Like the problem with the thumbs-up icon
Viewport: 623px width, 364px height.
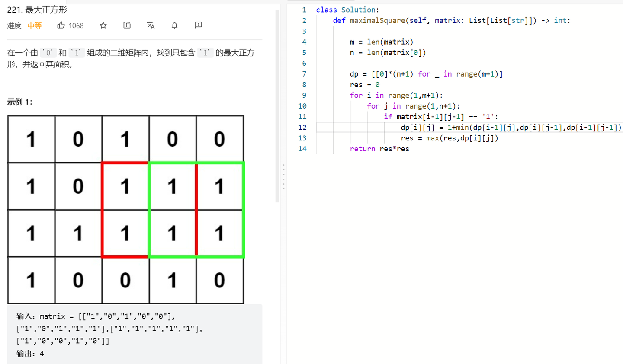click(61, 25)
